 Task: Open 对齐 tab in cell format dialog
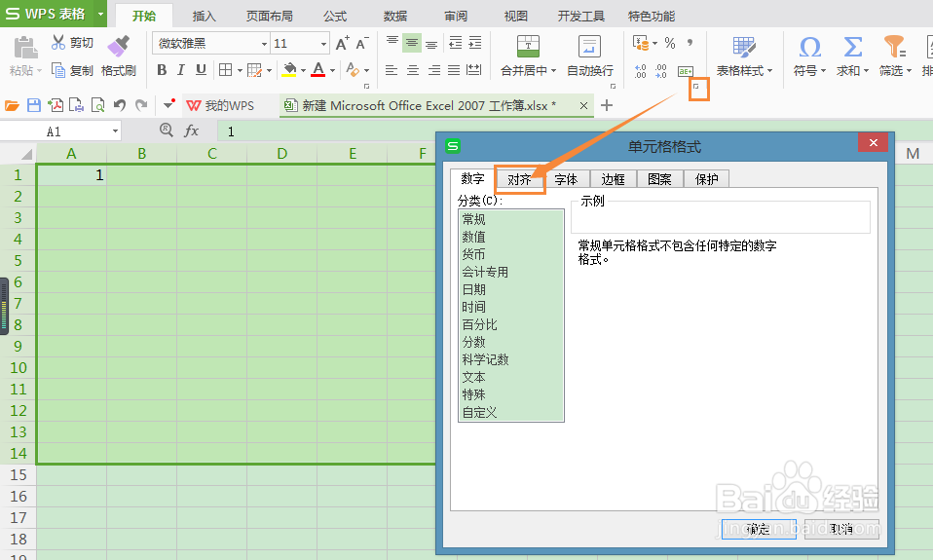coord(519,179)
